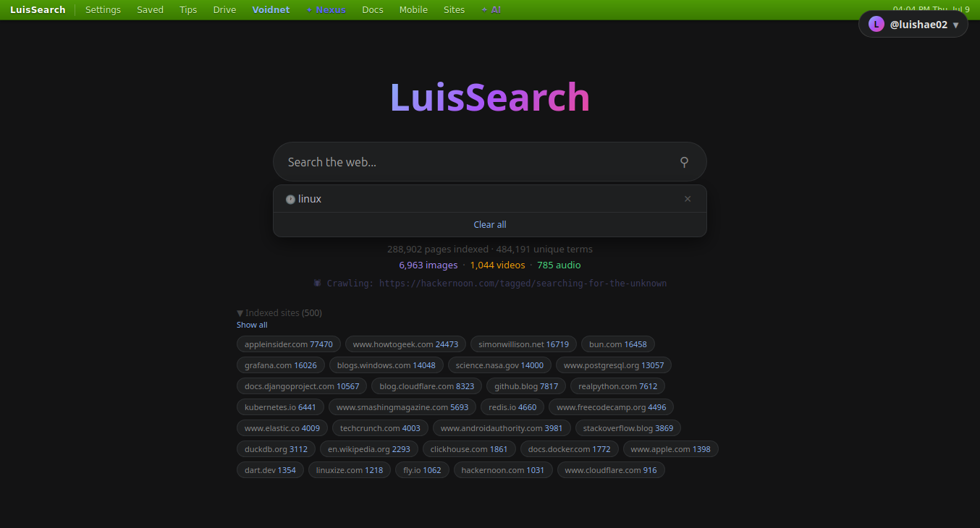The image size is (980, 528).
Task: Select the stackoverflow.blog 3869 chip
Action: 628,428
